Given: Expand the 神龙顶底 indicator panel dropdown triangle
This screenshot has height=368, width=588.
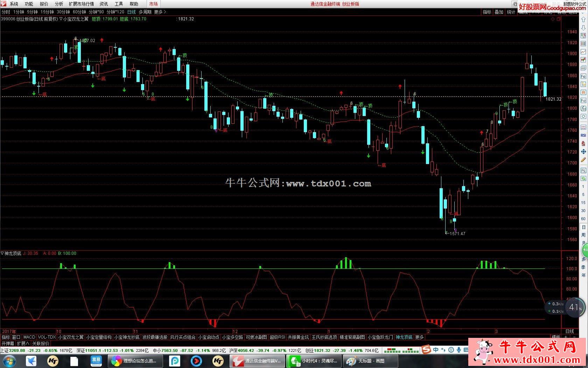Looking at the screenshot, I should click(2, 253).
